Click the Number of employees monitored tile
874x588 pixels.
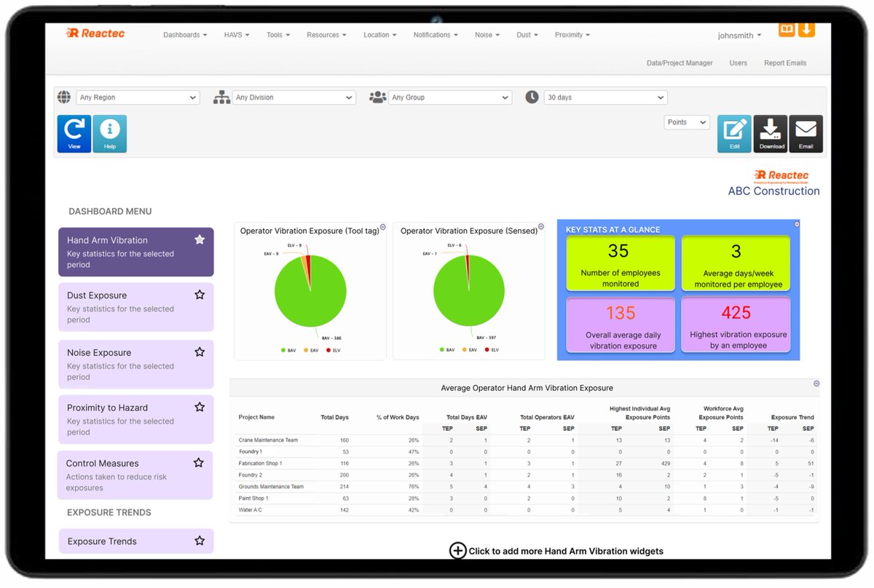pos(621,263)
